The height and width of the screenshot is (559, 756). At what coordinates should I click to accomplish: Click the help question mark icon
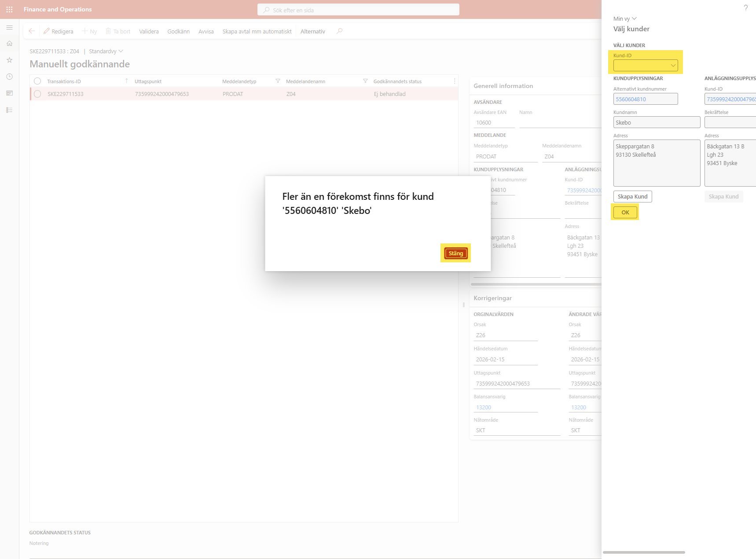745,8
